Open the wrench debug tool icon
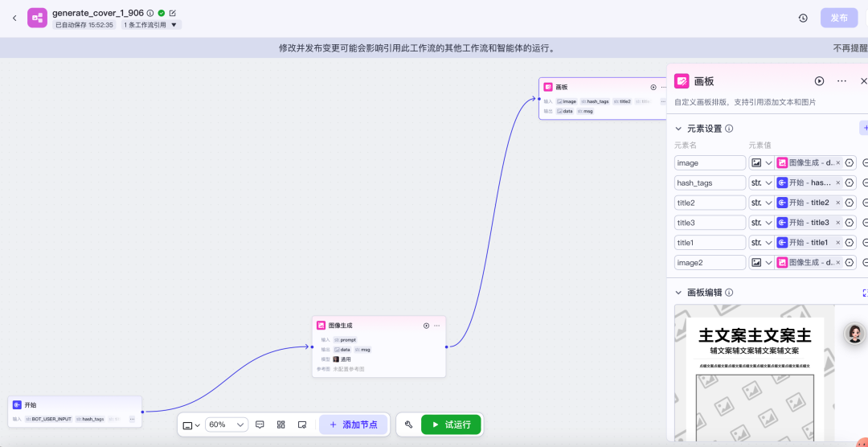Viewport: 868px width, 447px height. coord(408,424)
